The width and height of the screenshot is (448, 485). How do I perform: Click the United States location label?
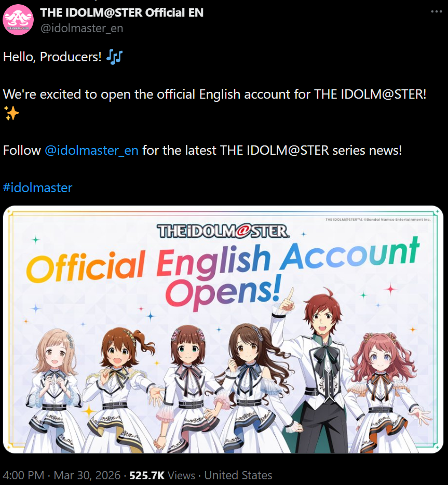(x=238, y=475)
